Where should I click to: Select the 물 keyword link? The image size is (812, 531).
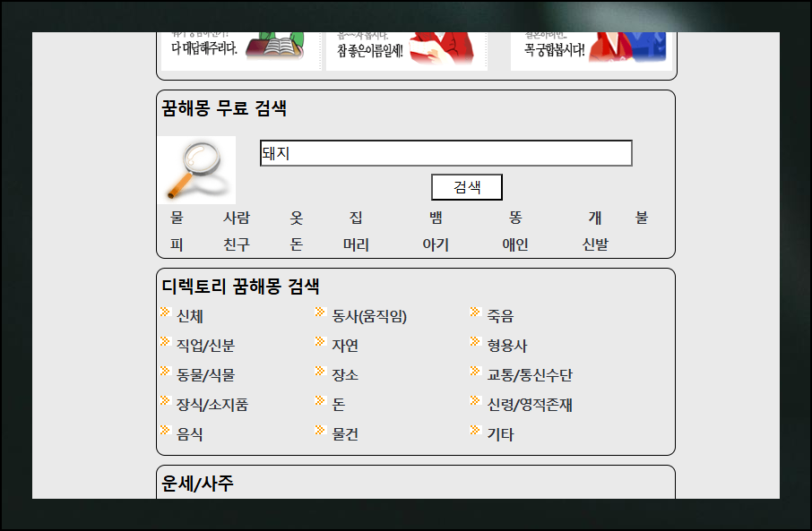[177, 218]
